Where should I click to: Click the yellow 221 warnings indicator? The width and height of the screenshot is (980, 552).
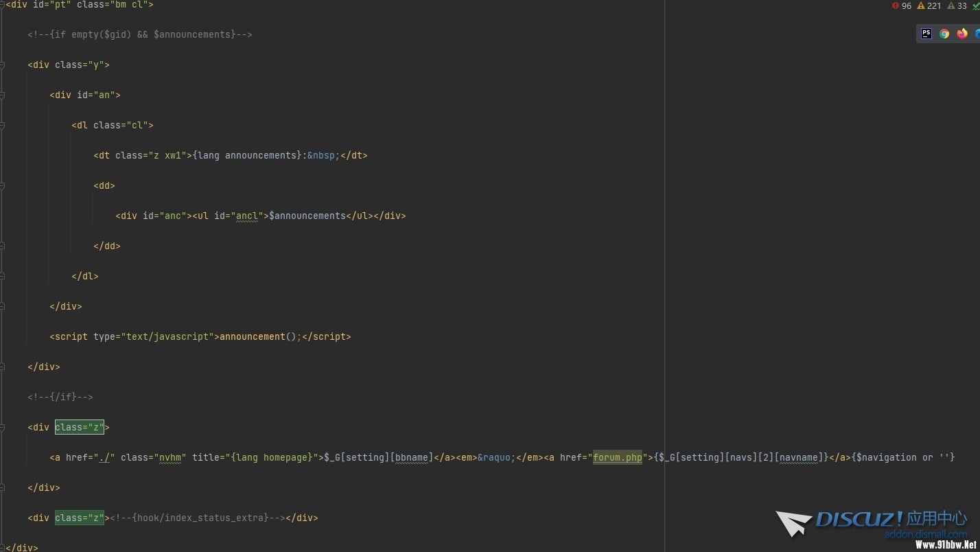click(929, 6)
